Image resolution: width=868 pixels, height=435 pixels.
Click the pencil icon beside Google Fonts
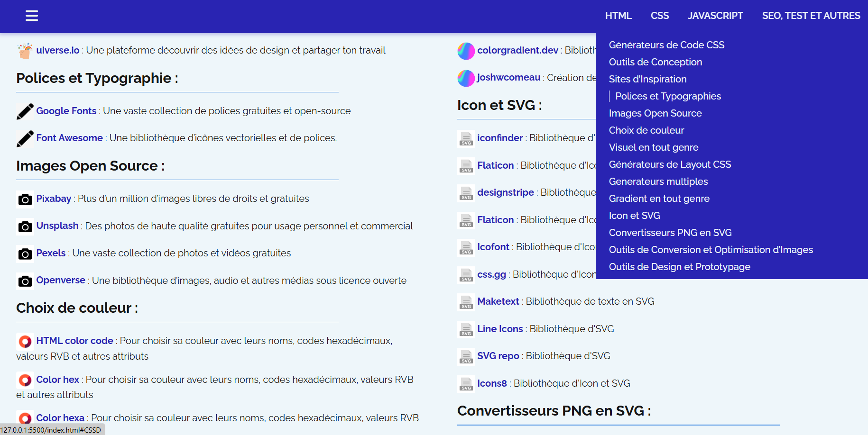pyautogui.click(x=25, y=111)
